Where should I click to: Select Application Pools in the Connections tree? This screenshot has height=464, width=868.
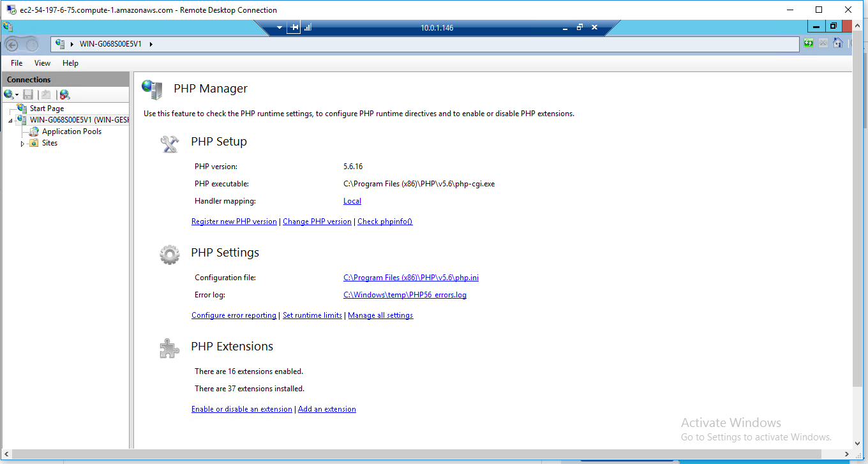72,131
